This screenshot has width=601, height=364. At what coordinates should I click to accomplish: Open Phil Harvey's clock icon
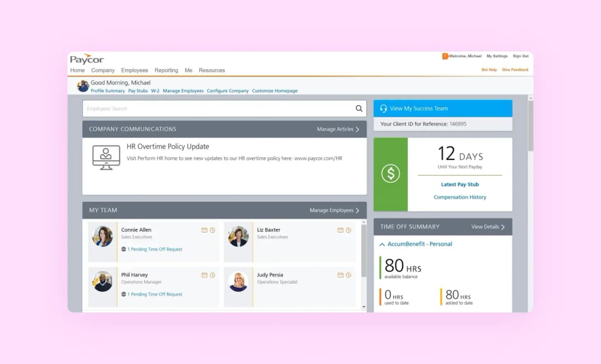[x=213, y=275]
